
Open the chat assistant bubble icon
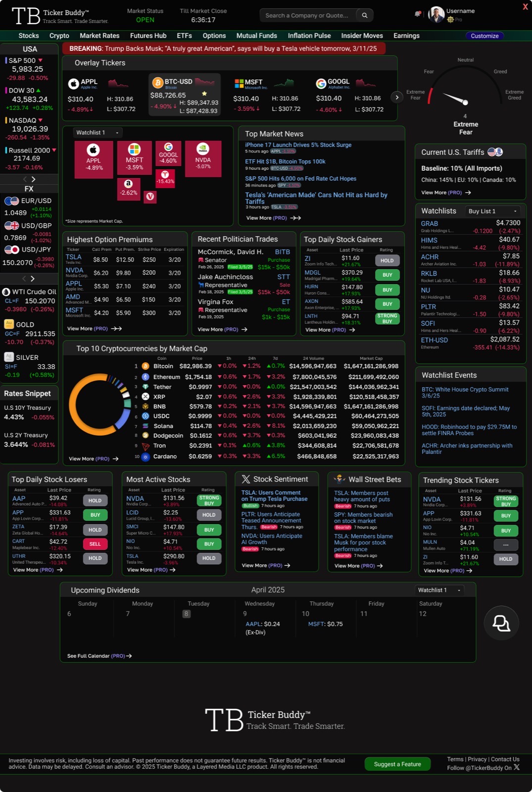coord(501,623)
